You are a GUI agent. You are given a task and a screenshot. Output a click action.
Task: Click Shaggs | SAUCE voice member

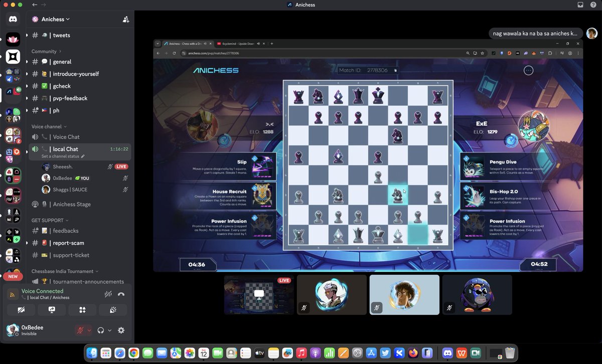click(85, 190)
